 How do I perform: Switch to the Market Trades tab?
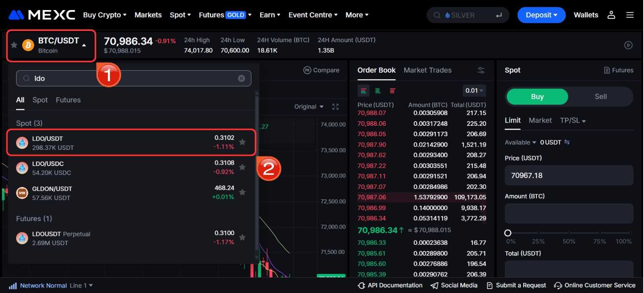(427, 70)
